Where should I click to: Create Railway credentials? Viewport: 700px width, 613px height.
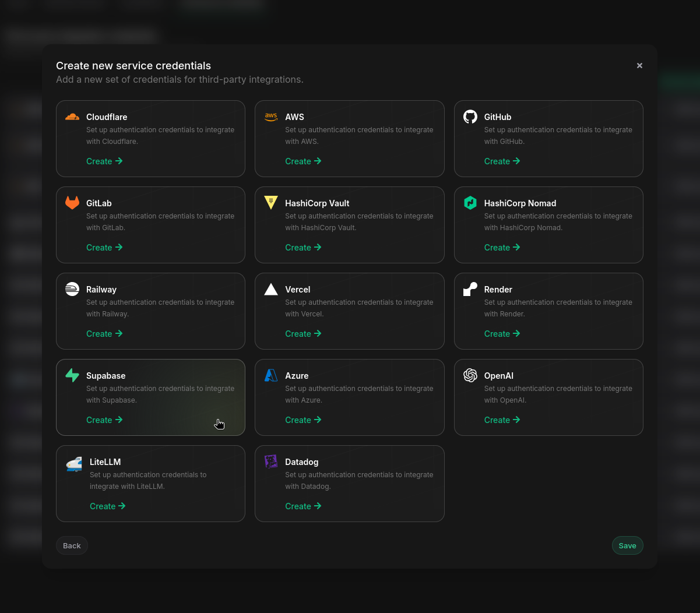(104, 334)
